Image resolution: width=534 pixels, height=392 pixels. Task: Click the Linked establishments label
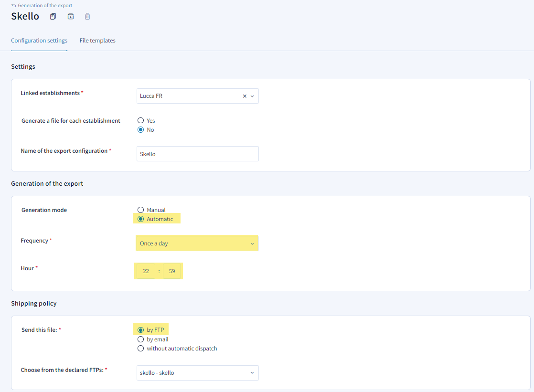point(51,93)
